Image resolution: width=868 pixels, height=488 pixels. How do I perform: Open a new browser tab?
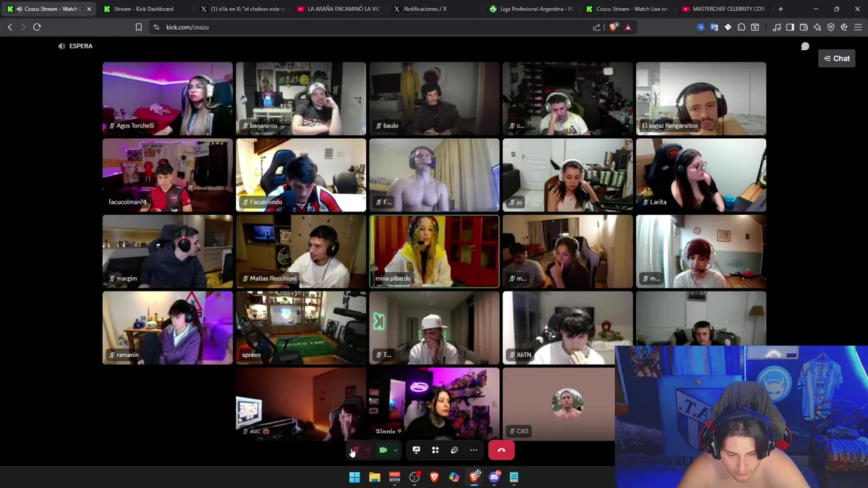[781, 9]
